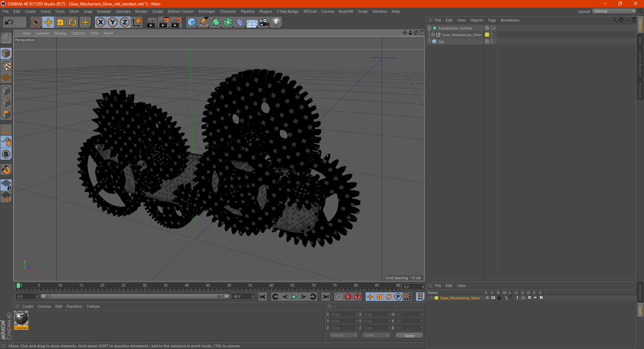Screen dimensions: 644x349
Task: Select the Clockwork material thumbnail
Action: coord(21,318)
